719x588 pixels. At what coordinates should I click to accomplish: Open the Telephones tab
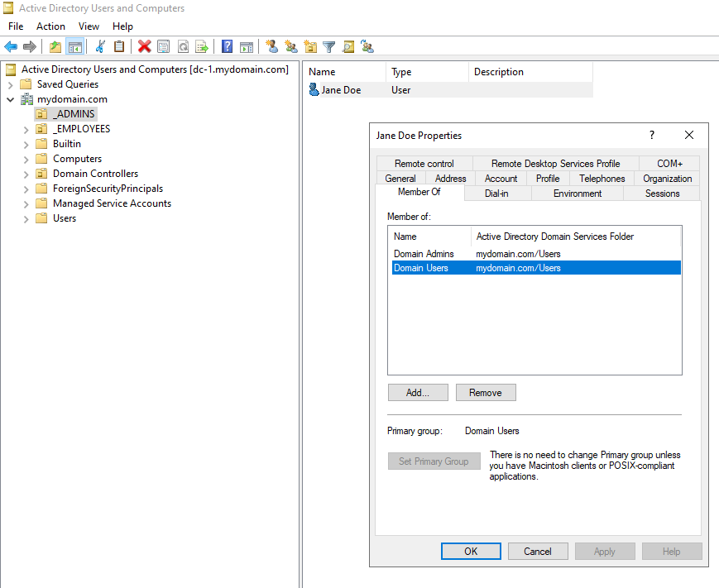(602, 179)
